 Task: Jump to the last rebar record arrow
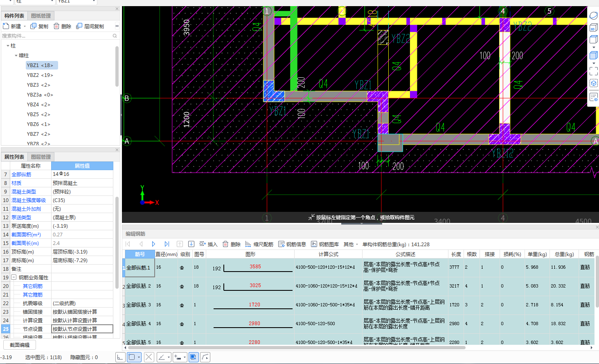pyautogui.click(x=167, y=244)
